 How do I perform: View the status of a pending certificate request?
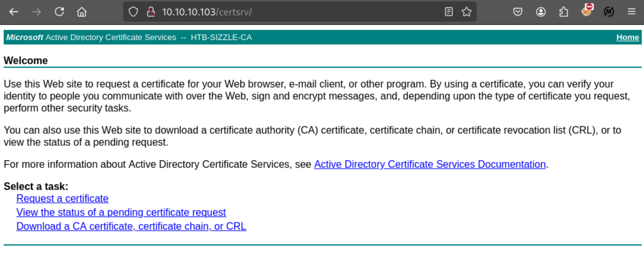121,212
